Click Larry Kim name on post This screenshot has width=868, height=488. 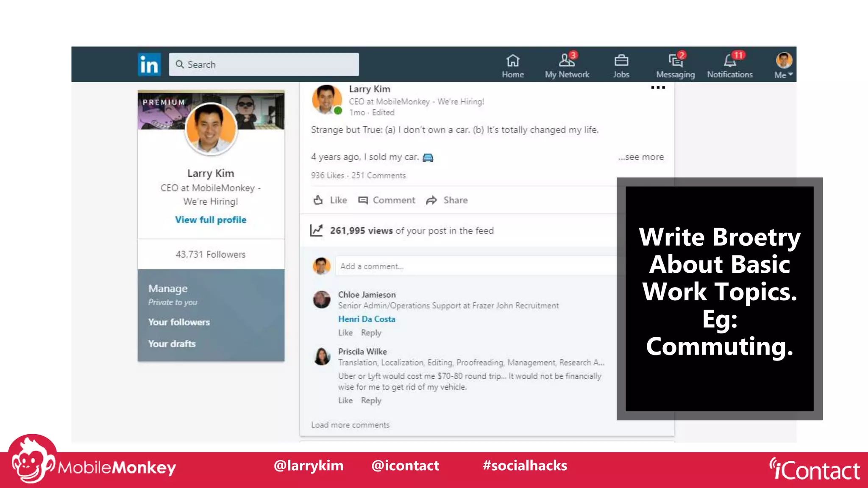point(370,89)
